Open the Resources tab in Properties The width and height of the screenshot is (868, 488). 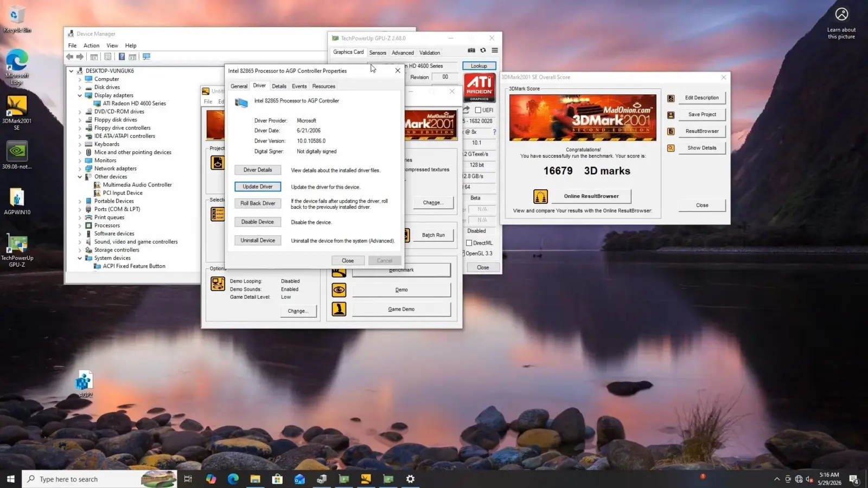click(324, 86)
